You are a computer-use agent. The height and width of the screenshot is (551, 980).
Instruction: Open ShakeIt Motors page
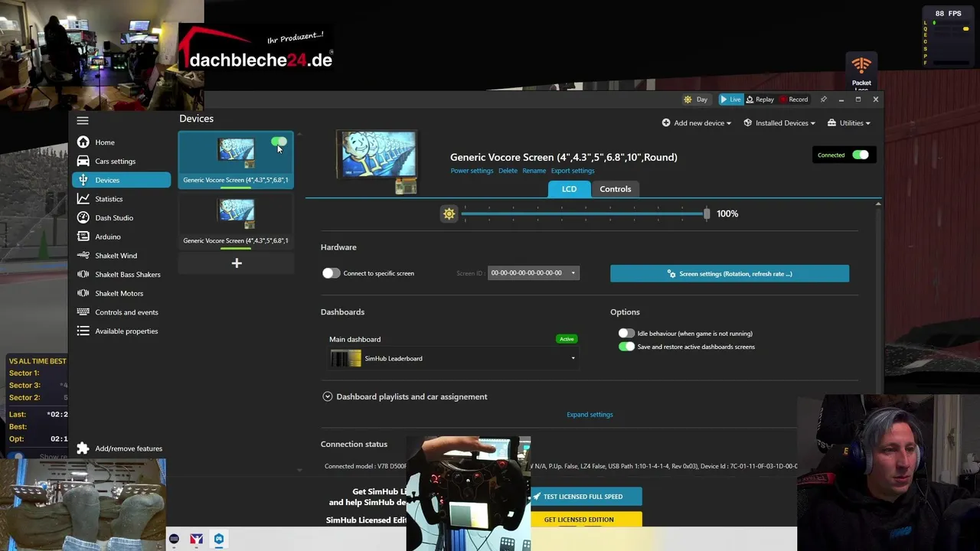(119, 293)
